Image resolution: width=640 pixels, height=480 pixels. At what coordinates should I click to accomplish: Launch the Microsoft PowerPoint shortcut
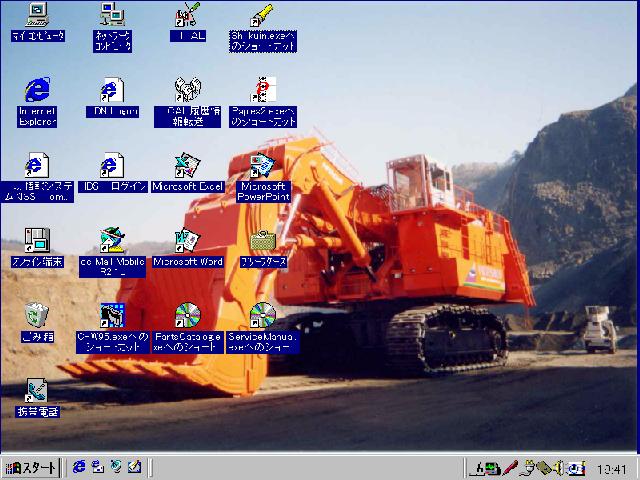click(x=262, y=165)
